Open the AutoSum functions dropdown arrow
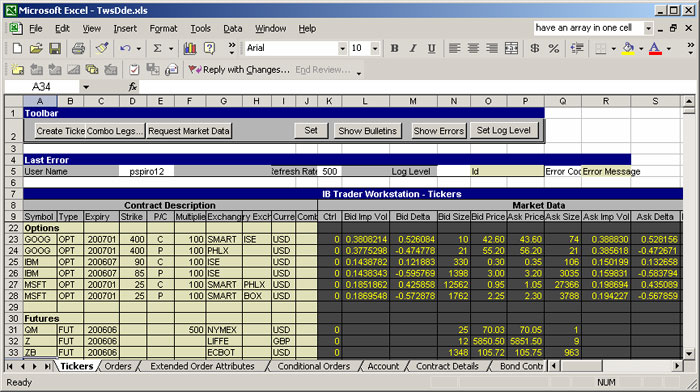Viewport: 700px width, 392px height. click(171, 48)
